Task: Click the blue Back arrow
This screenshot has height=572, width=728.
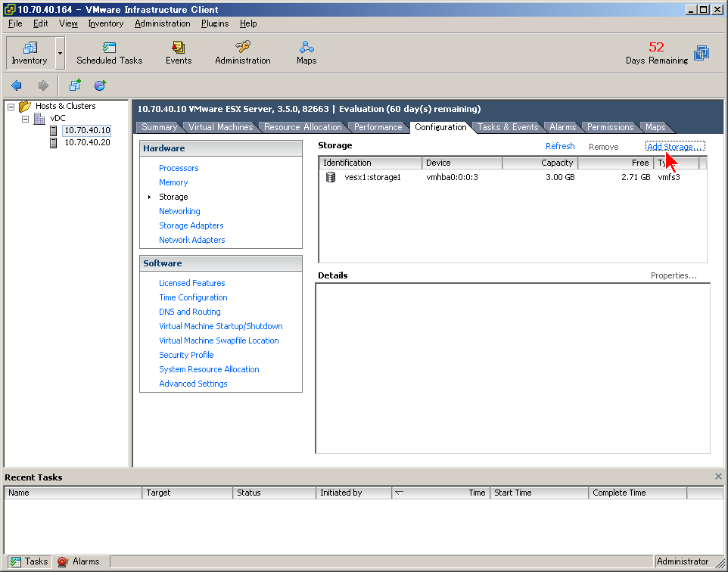Action: tap(17, 85)
